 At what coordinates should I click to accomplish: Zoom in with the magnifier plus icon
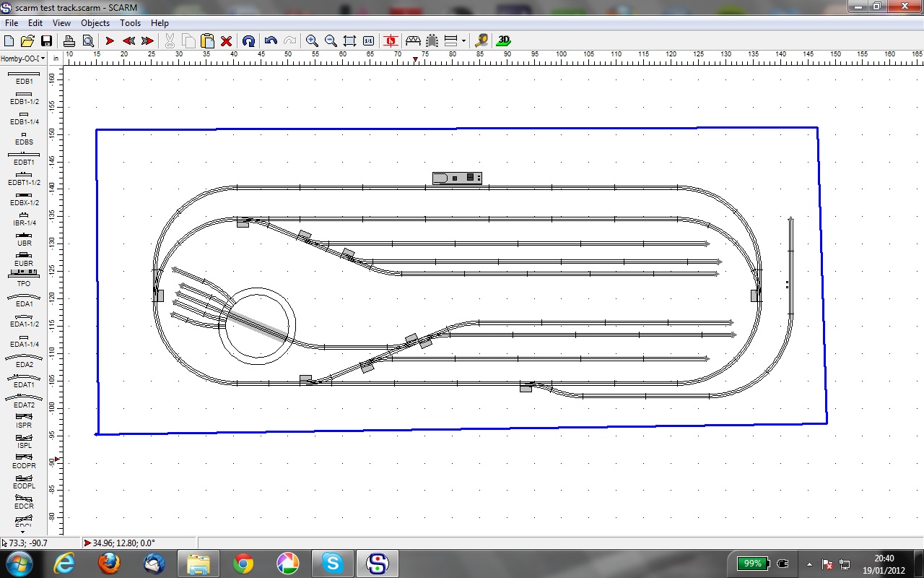click(312, 41)
